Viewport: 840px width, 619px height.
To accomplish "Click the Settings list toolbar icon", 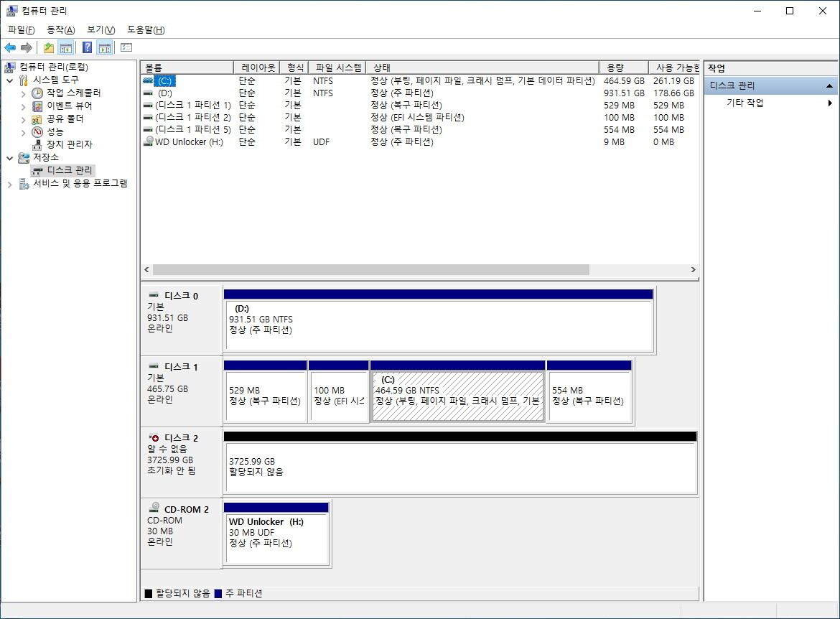I will 126,47.
